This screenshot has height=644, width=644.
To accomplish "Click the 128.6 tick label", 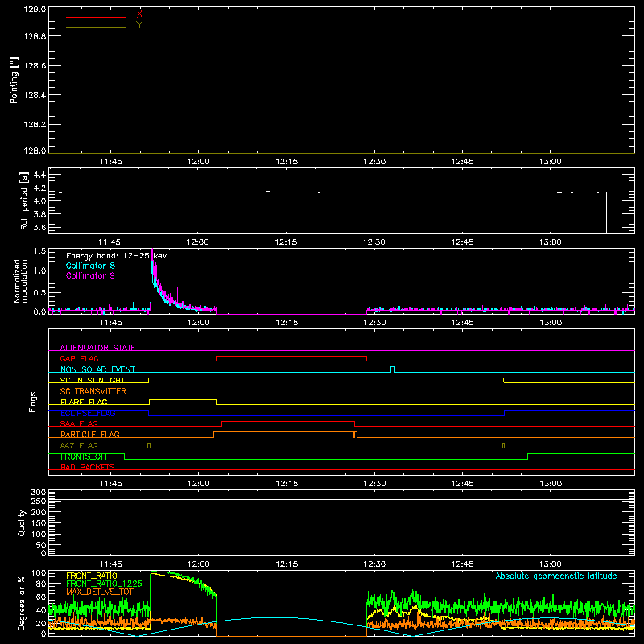I will pos(35,66).
